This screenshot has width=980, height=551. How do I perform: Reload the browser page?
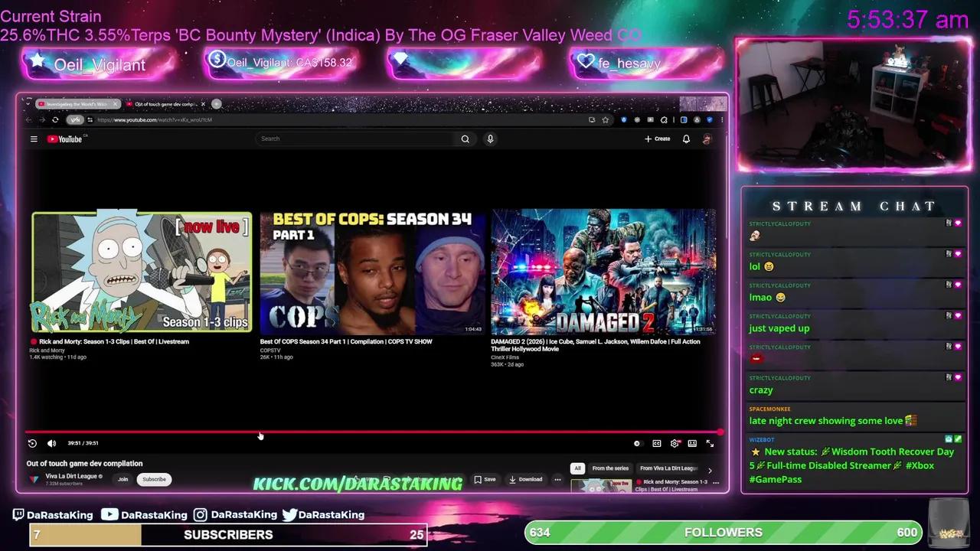55,119
